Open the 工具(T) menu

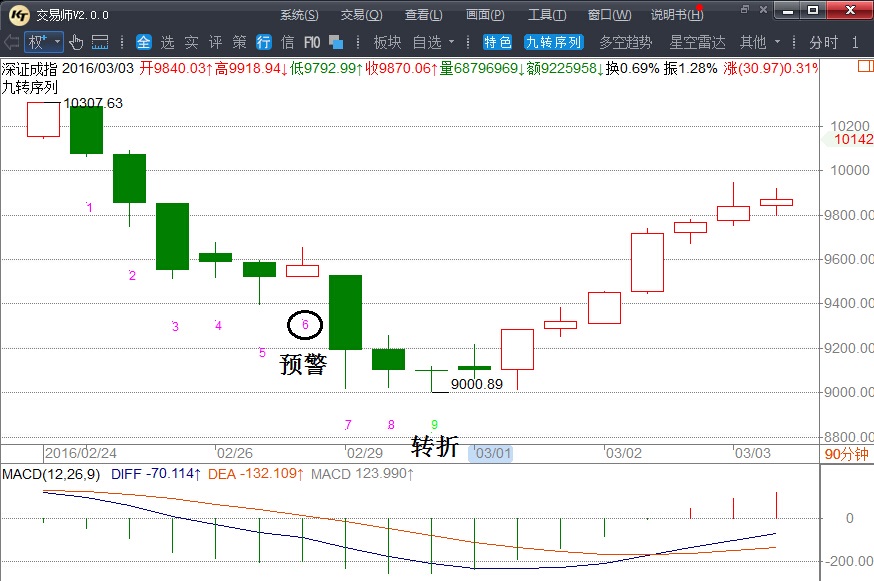pyautogui.click(x=547, y=14)
